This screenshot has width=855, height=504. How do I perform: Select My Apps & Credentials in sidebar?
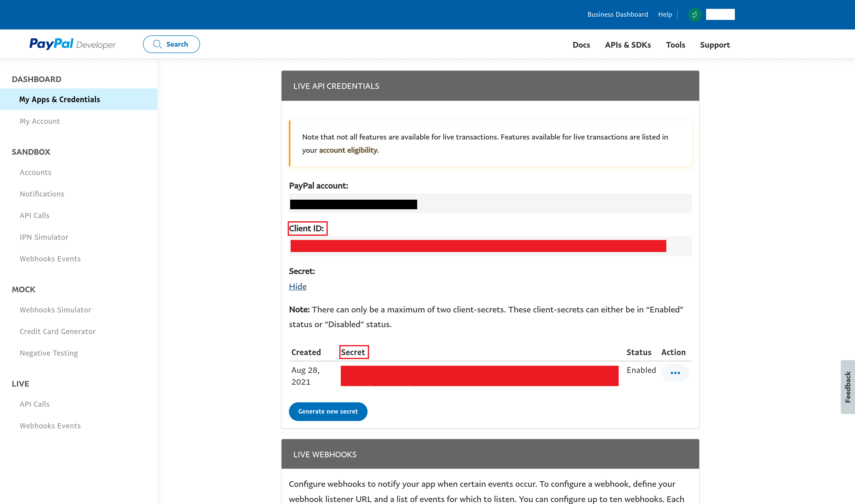[59, 99]
